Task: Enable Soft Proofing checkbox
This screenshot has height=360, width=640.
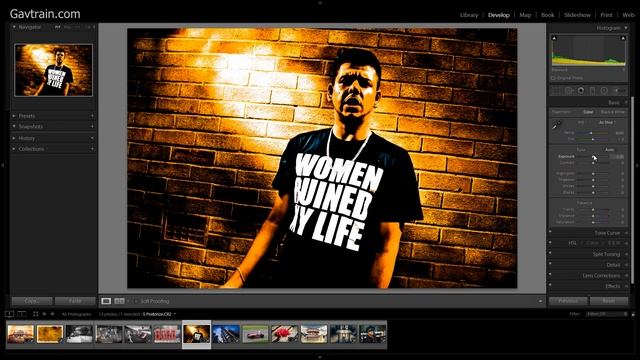Action: coord(136,301)
